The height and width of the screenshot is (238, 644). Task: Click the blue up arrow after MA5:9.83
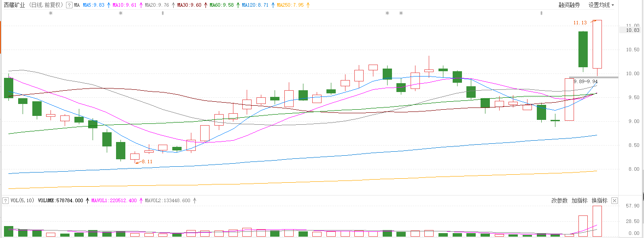point(109,5)
